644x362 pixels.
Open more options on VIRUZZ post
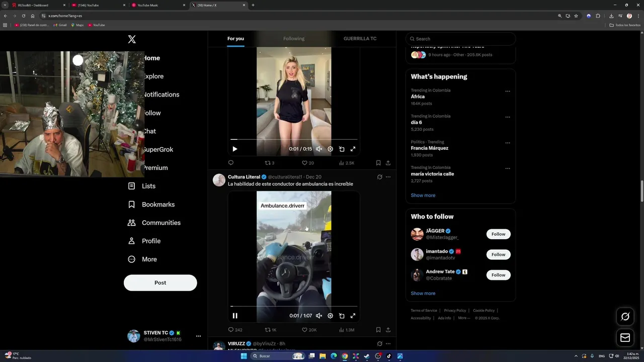(388, 344)
